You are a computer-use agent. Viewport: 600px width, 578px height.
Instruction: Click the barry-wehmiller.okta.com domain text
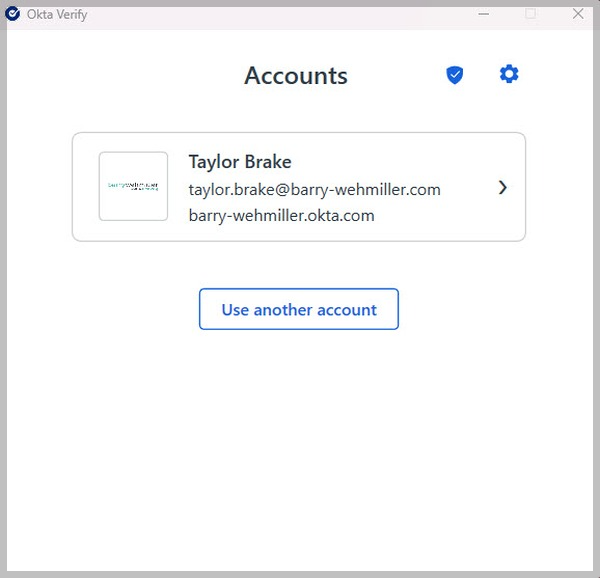pyautogui.click(x=281, y=215)
